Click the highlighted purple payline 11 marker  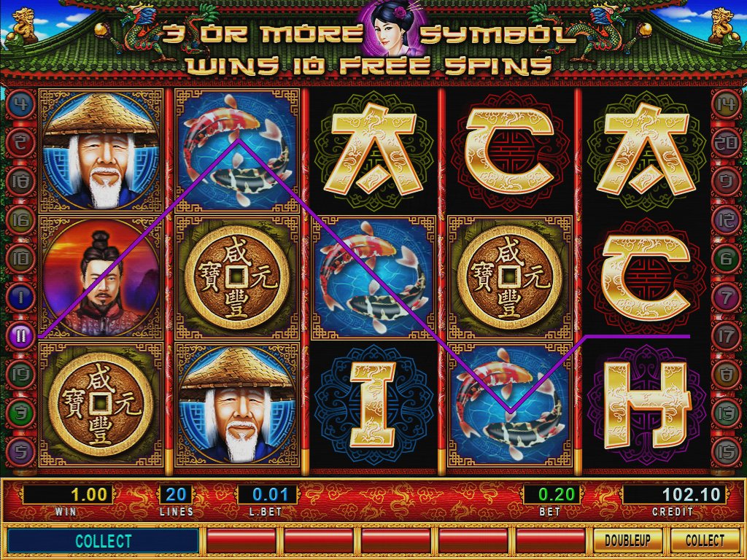click(21, 335)
